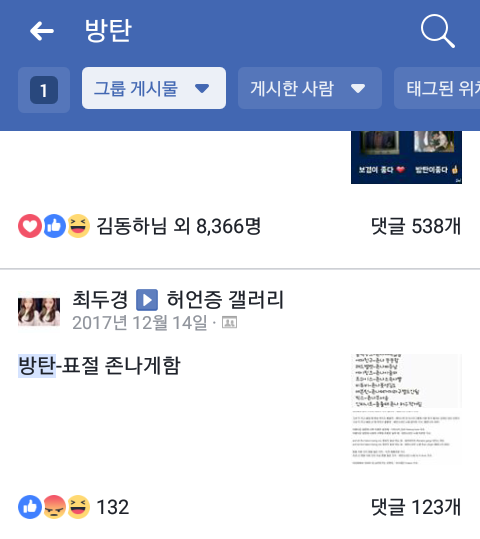Open 허언증 갤러리 group link
Viewport: 480px width, 539px height.
point(225,299)
